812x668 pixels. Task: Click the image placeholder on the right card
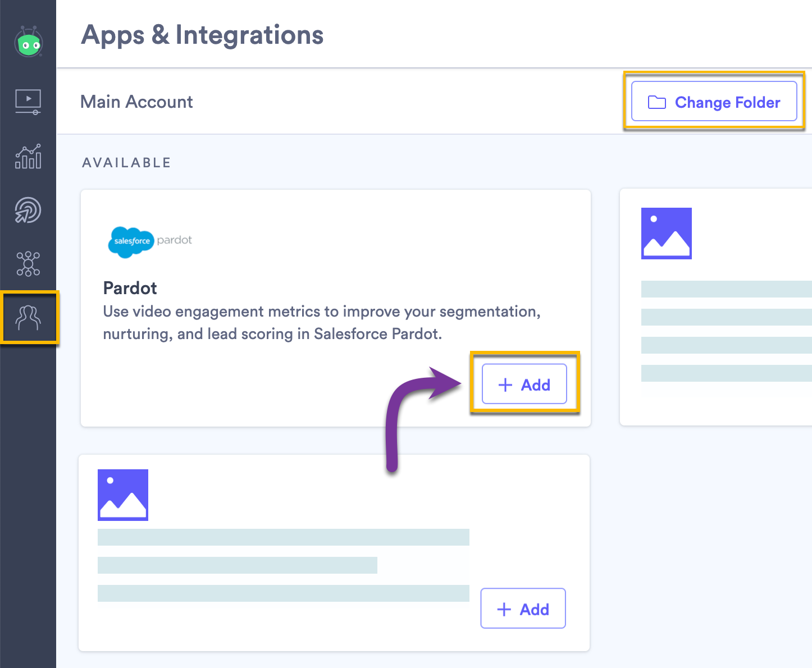coord(666,234)
